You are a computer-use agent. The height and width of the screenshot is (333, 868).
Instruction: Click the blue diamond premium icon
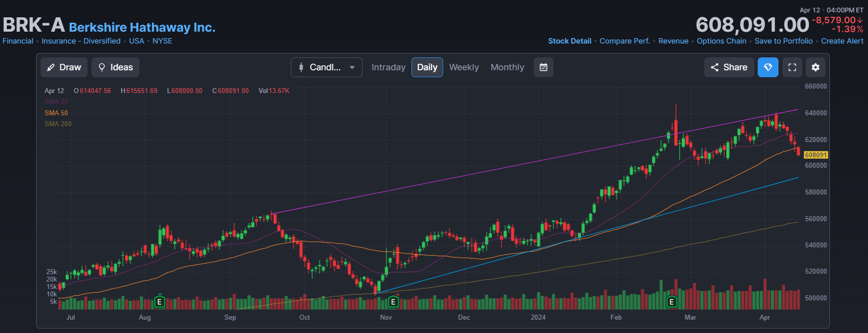(x=768, y=67)
